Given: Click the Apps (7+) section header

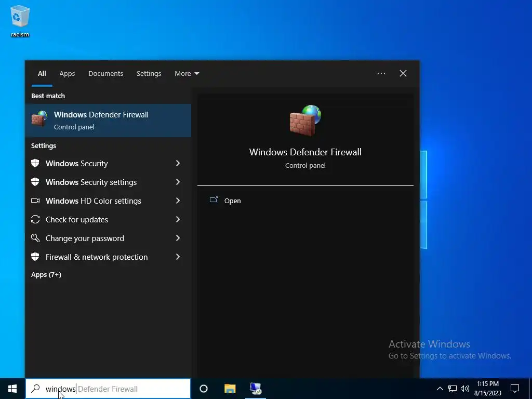Looking at the screenshot, I should (x=46, y=274).
